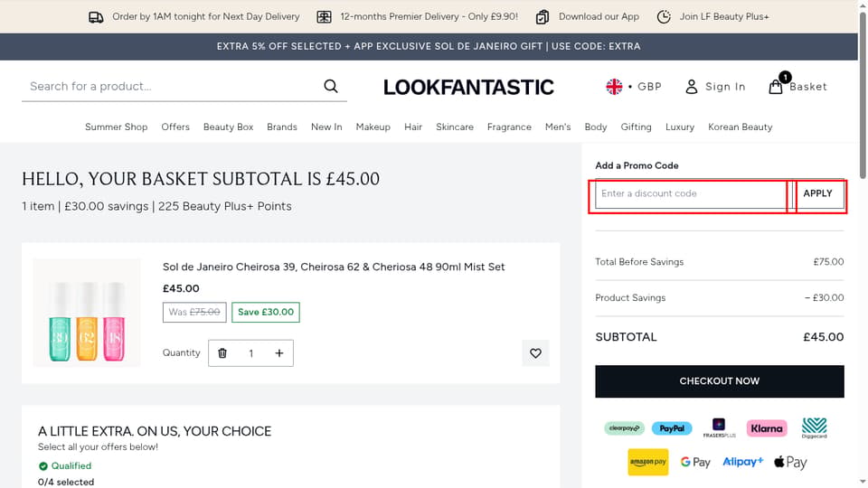Open the Makeup menu
Viewport: 868px width, 488px height.
[x=373, y=127]
